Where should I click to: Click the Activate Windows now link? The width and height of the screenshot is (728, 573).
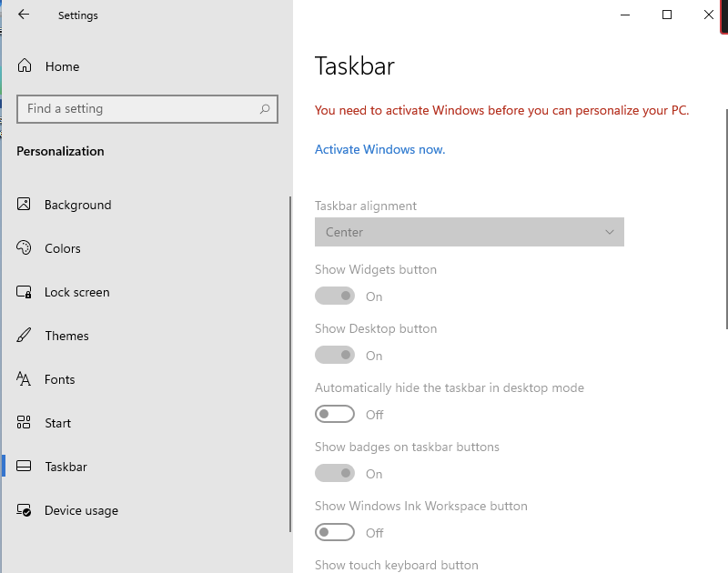pyautogui.click(x=379, y=149)
